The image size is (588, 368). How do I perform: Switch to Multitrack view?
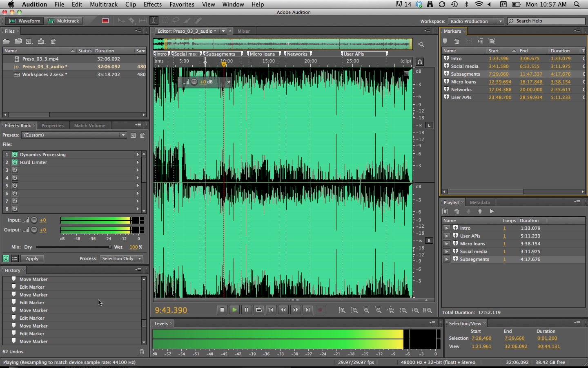point(64,20)
